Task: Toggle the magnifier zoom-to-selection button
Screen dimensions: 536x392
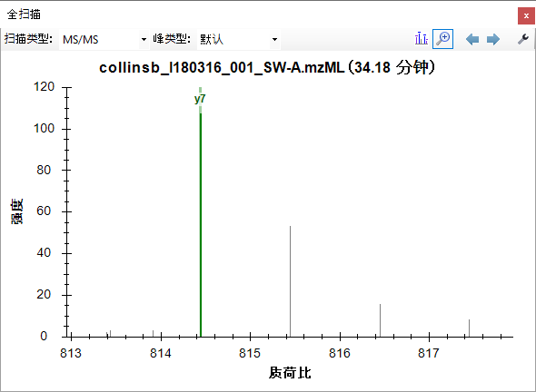Action: pos(442,39)
